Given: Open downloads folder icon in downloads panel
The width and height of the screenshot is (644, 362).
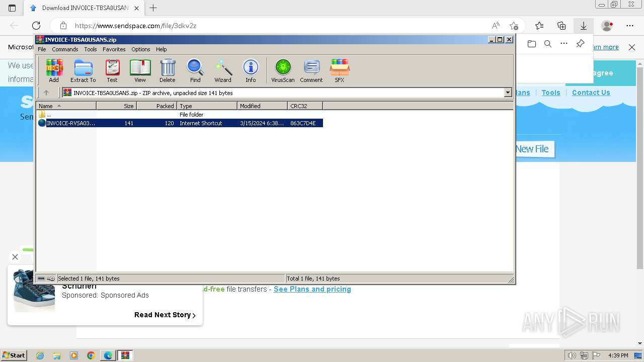Looking at the screenshot, I should (532, 44).
